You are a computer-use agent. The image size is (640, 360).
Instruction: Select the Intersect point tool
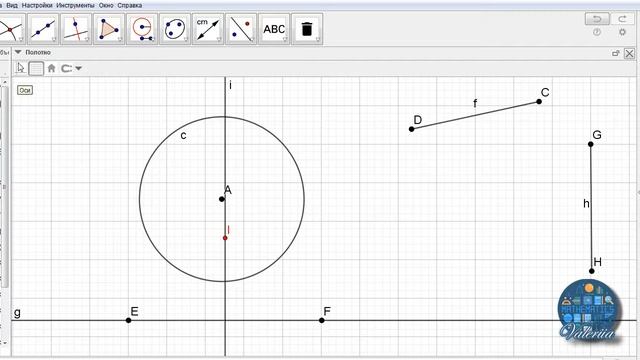pyautogui.click(x=11, y=29)
